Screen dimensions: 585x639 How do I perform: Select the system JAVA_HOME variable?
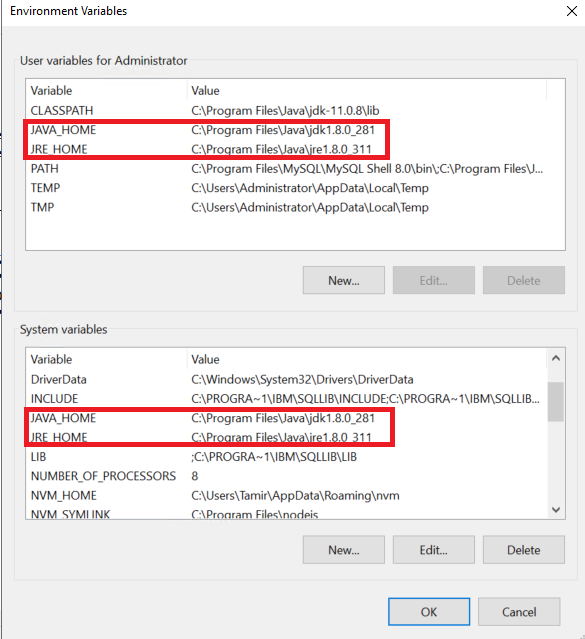(x=286, y=418)
